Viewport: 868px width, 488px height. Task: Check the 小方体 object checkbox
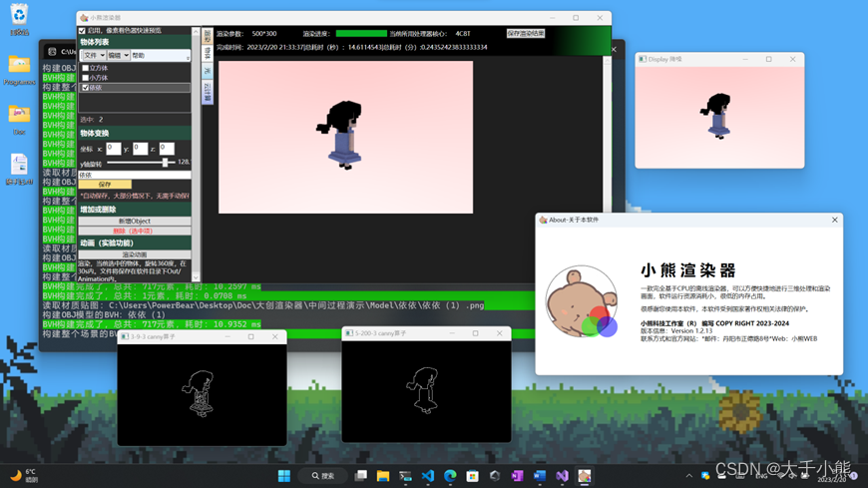pos(85,78)
